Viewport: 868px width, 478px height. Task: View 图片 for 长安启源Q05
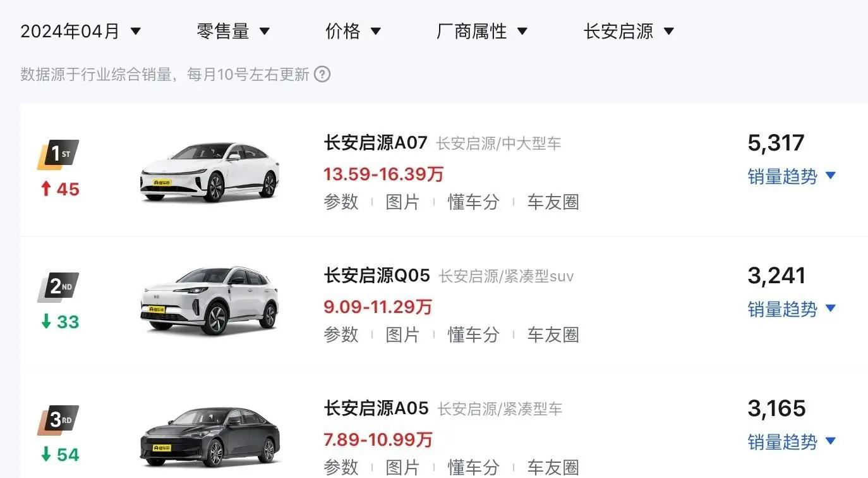(403, 335)
